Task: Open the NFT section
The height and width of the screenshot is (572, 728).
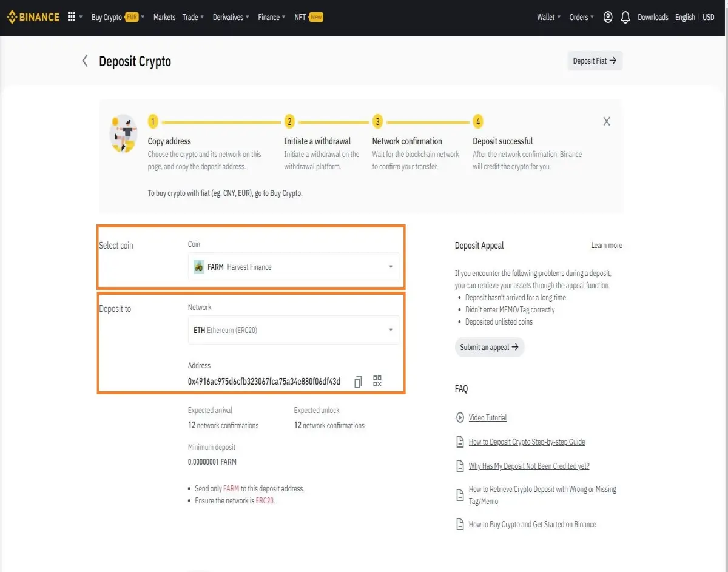Action: coord(308,17)
